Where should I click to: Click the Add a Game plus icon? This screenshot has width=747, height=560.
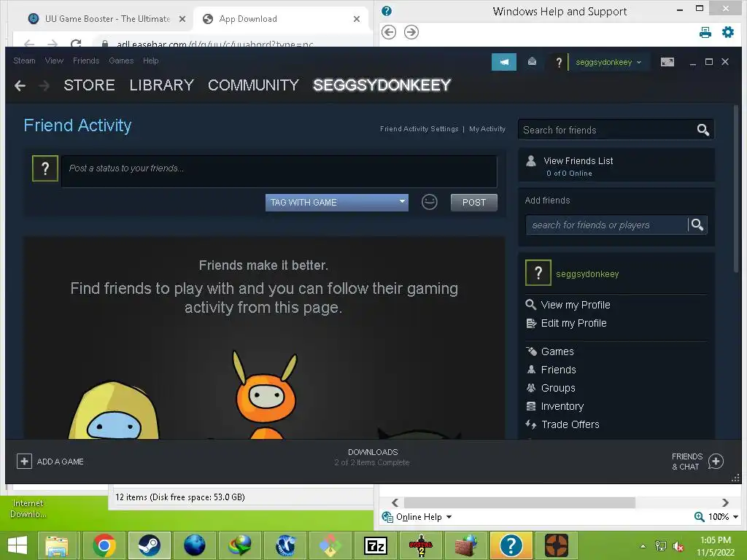click(24, 461)
